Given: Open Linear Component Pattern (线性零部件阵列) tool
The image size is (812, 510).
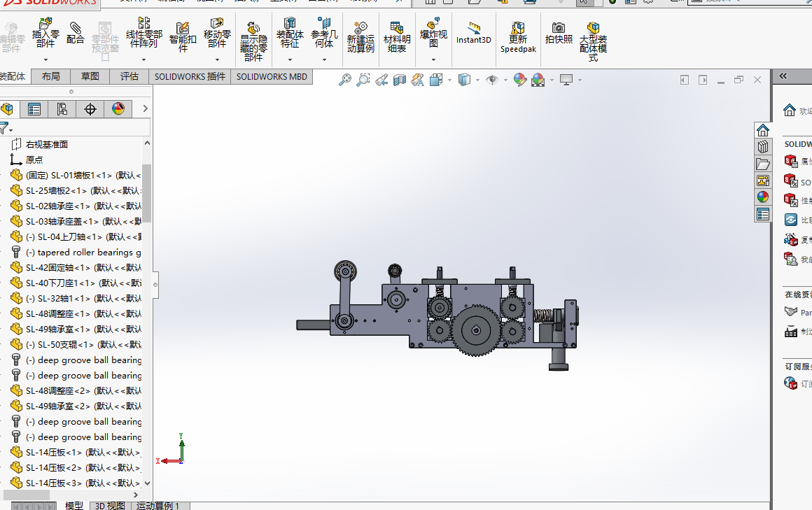Looking at the screenshot, I should (144, 32).
